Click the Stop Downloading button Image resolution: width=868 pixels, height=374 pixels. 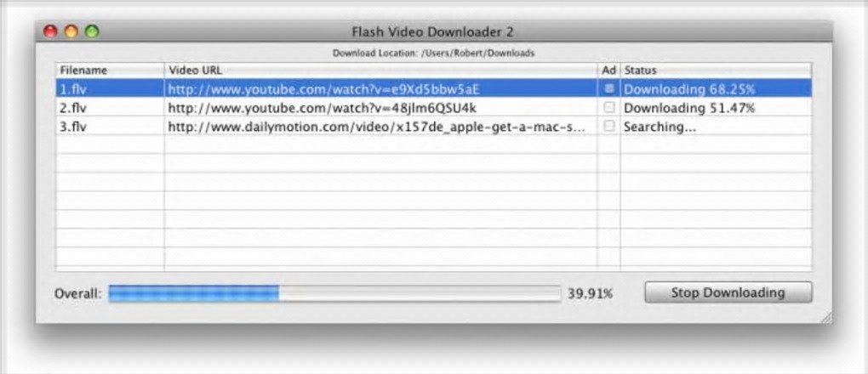[x=728, y=292]
